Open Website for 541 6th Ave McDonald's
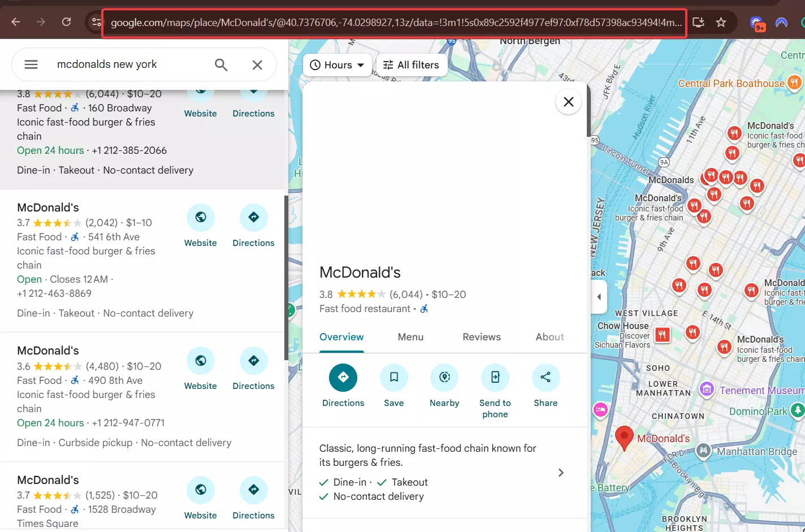 point(201,218)
